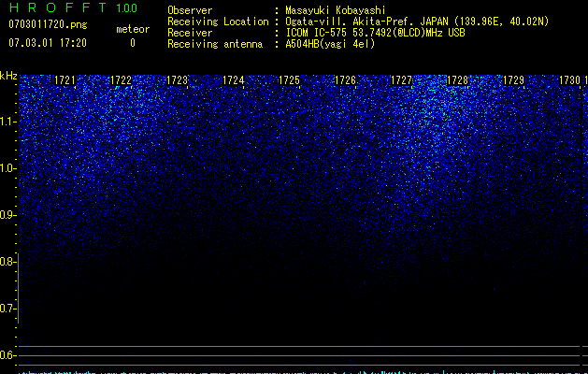Click the timestamp 07.03.01 17:20
The width and height of the screenshot is (588, 374).
click(48, 43)
